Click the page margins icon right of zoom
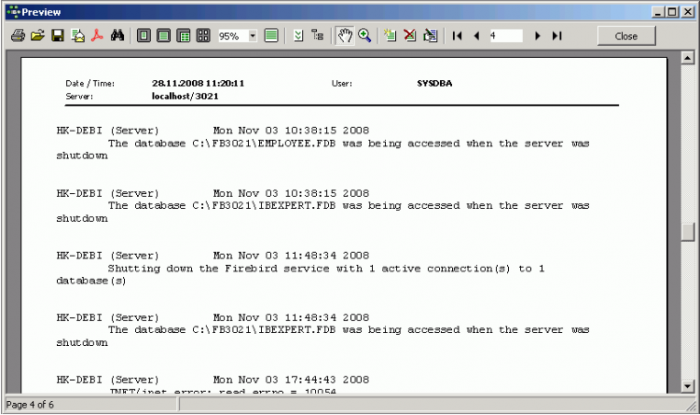700x415 pixels. click(271, 36)
